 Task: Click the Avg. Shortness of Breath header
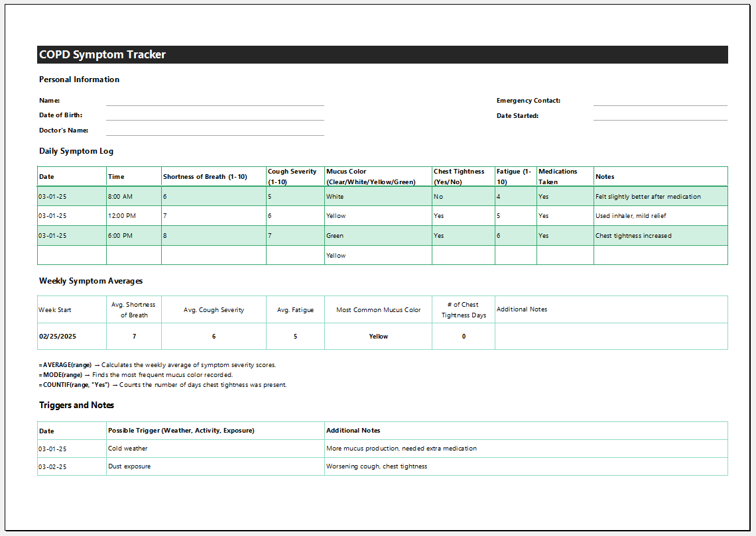(133, 309)
